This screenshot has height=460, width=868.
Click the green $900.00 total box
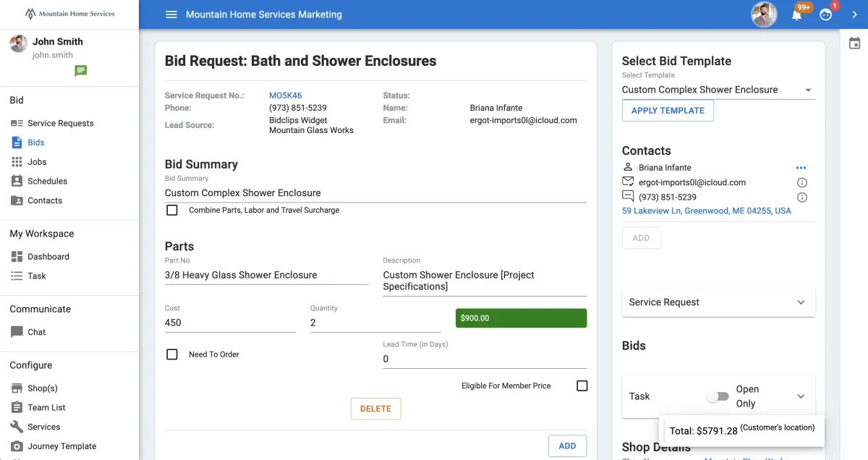pos(521,318)
